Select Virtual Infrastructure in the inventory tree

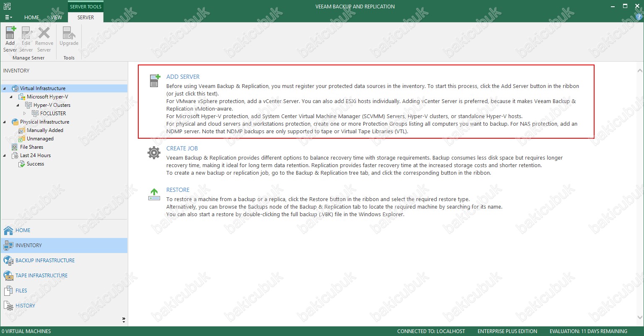click(43, 88)
